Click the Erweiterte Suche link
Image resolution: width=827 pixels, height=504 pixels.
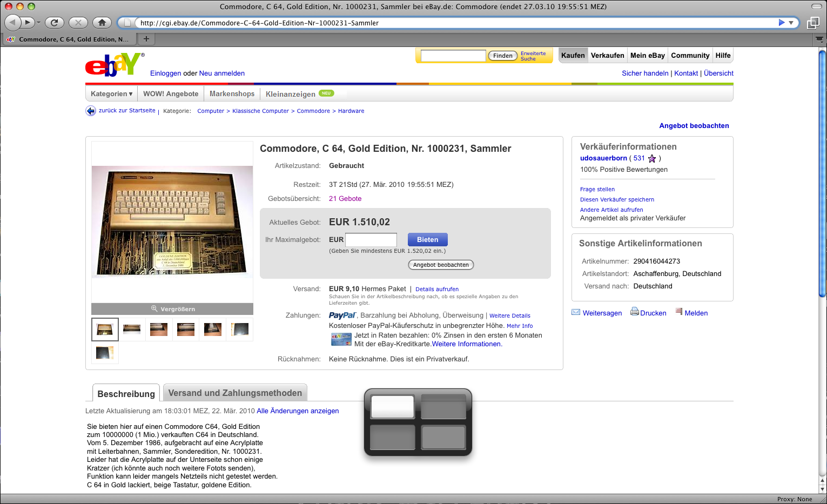coord(533,56)
